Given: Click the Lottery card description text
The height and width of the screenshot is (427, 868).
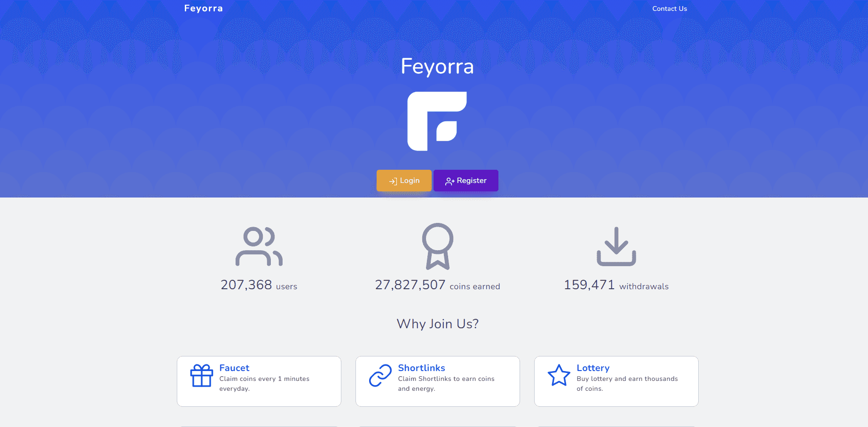Looking at the screenshot, I should click(x=627, y=384).
